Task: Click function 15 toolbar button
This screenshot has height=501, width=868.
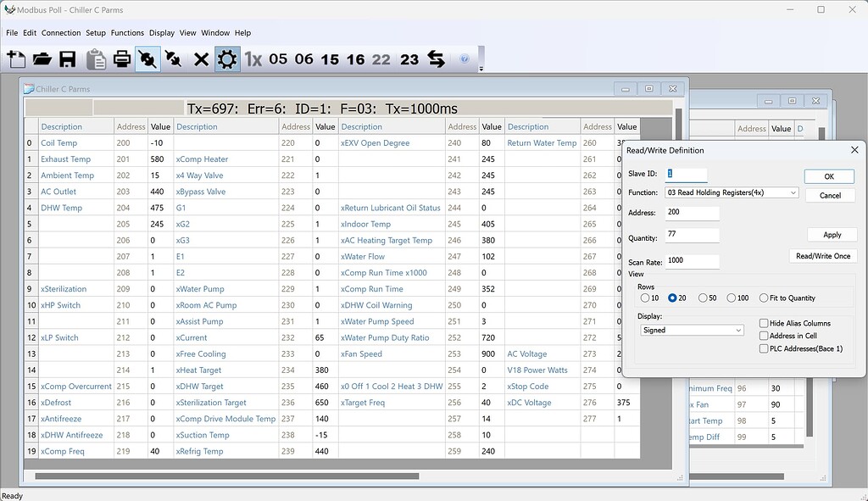Action: coord(330,59)
